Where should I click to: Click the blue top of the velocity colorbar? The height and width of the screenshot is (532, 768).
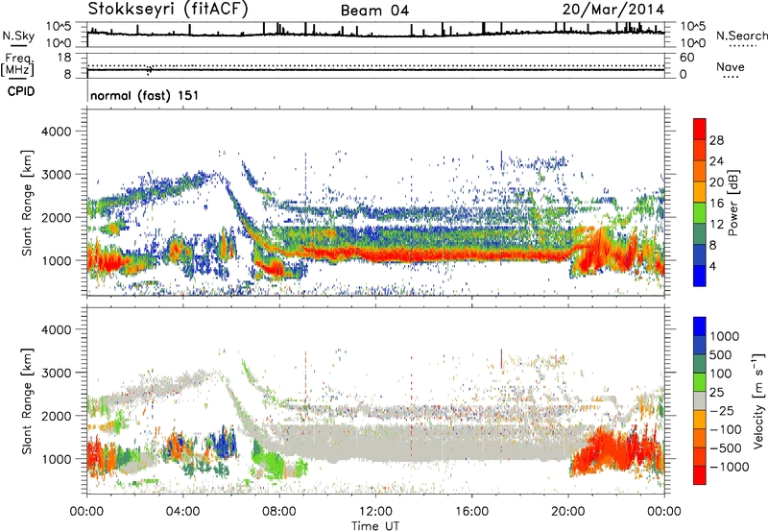(700, 326)
